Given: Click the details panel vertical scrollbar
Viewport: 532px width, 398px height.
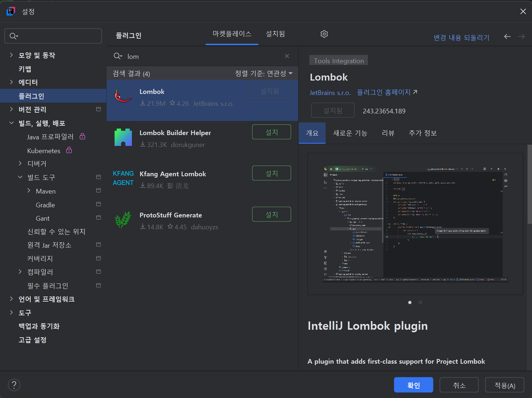Looking at the screenshot, I should [x=529, y=184].
